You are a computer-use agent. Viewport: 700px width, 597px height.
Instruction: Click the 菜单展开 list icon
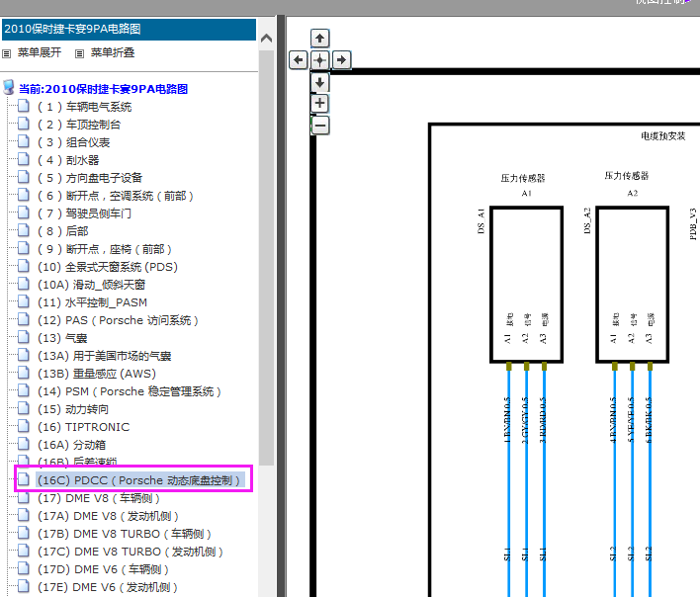6,54
